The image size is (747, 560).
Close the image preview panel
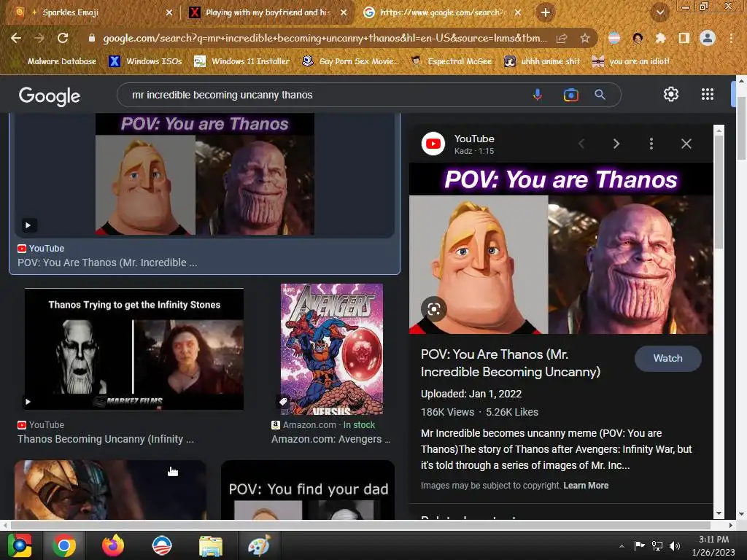[686, 144]
